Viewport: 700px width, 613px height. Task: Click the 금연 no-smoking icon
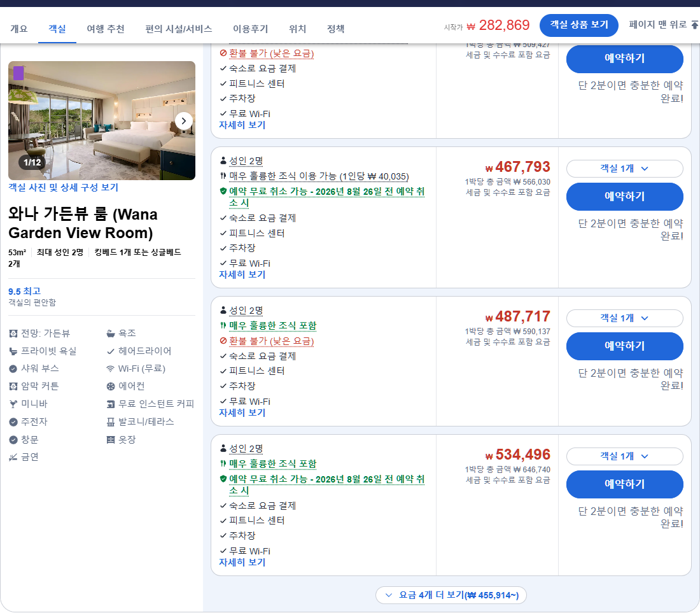pyautogui.click(x=13, y=457)
